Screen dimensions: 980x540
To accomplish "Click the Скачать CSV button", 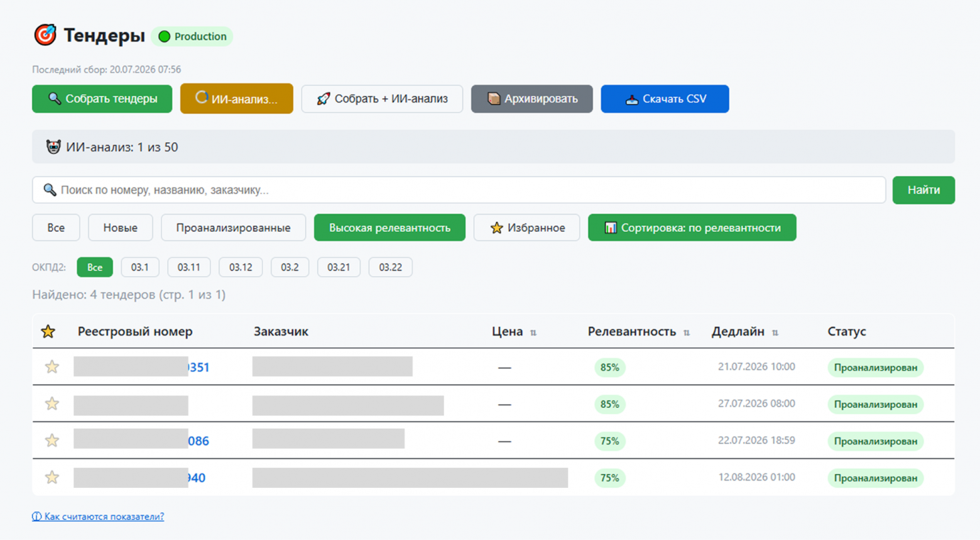I will point(665,99).
